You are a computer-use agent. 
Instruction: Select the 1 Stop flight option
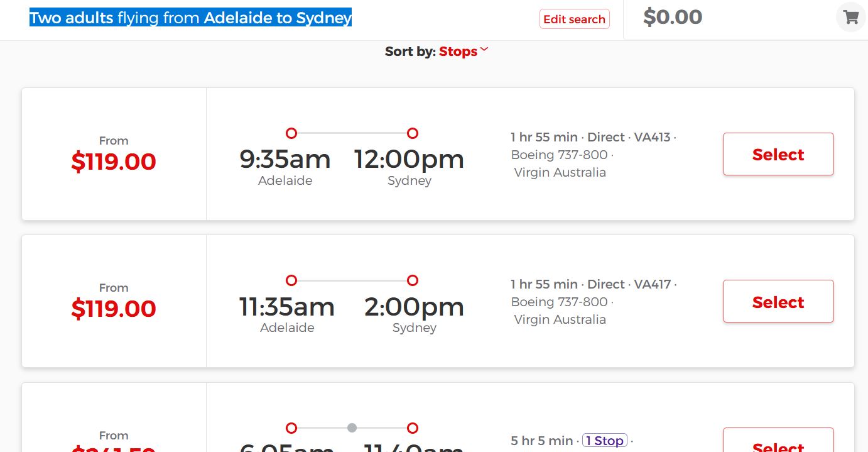(778, 441)
